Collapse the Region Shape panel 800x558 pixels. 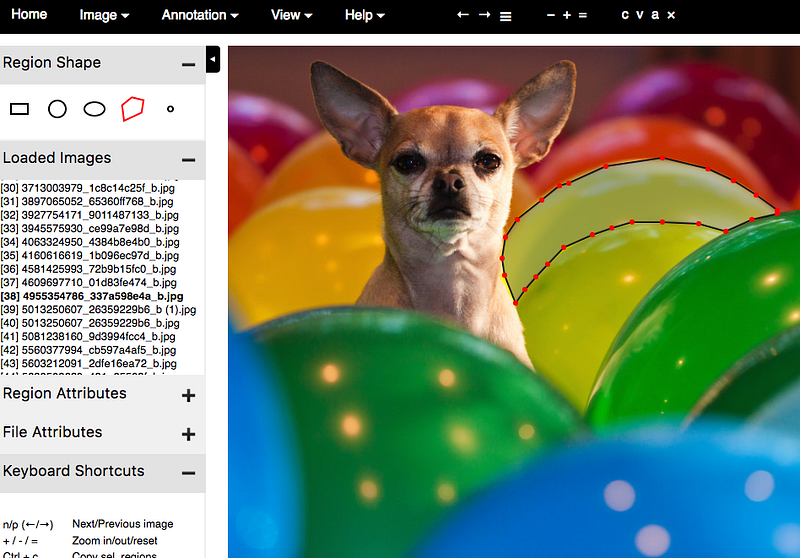[188, 64]
